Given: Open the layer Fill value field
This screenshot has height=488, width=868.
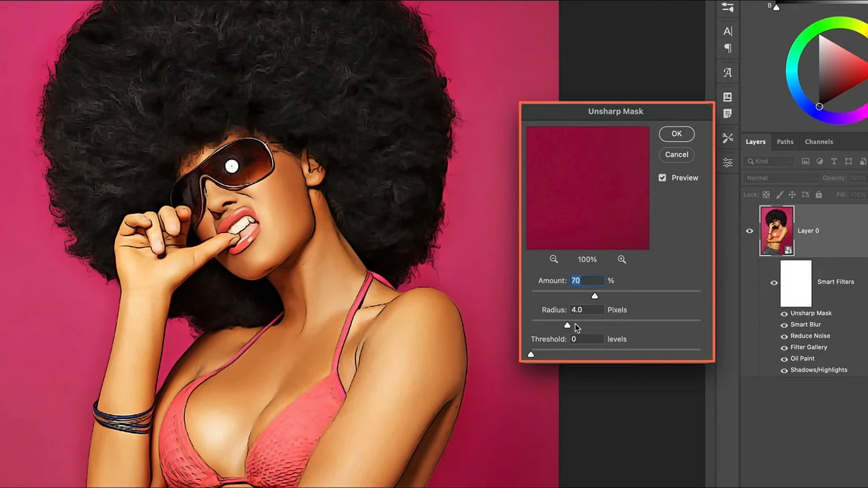Looking at the screenshot, I should 858,194.
